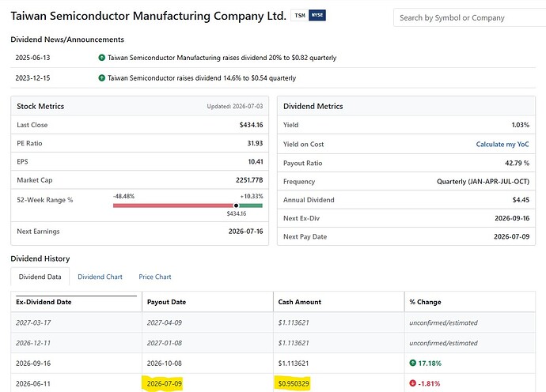Viewport: 546px width, 392px height.
Task: Switch to the Dividend Chart tab
Action: click(100, 277)
